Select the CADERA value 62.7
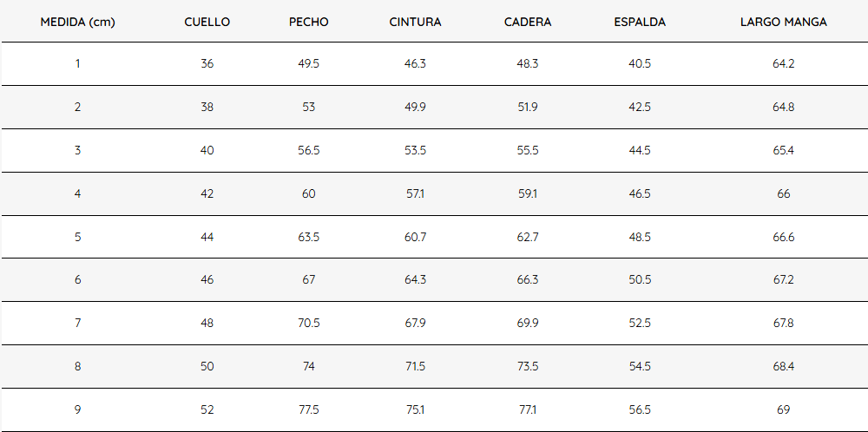 coord(528,237)
